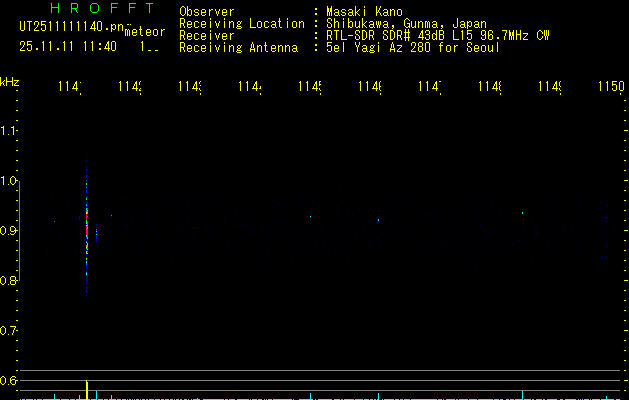Click the kHz axis unit label

[x=9, y=82]
